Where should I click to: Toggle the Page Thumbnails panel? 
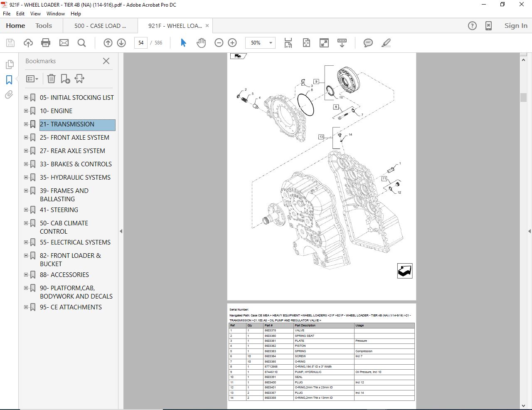9,64
